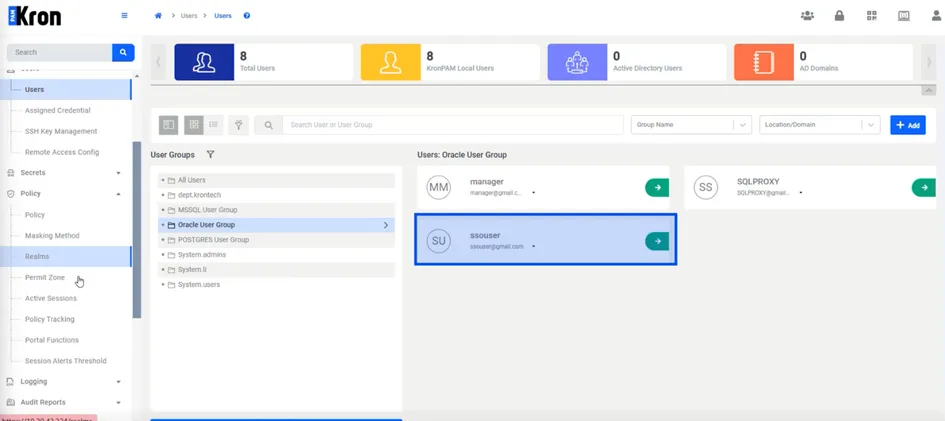Open SQLPROXY user with green arrow button

(924, 187)
